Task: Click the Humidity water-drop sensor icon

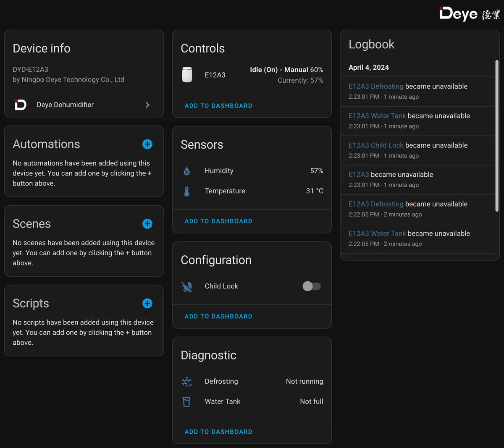Action: point(187,171)
